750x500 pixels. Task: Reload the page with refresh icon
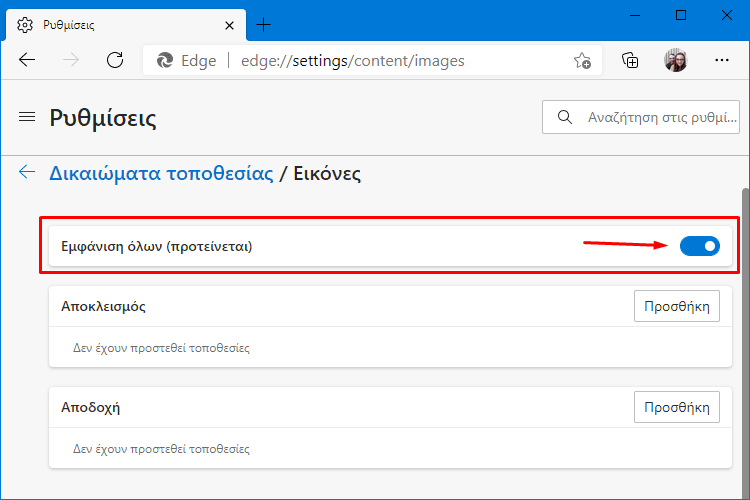click(115, 60)
